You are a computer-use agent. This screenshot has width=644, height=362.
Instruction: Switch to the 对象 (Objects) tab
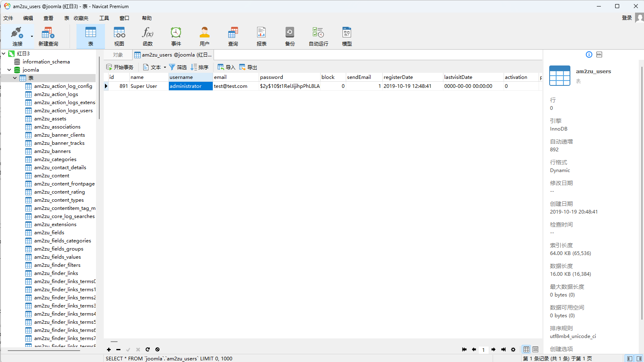click(x=118, y=55)
